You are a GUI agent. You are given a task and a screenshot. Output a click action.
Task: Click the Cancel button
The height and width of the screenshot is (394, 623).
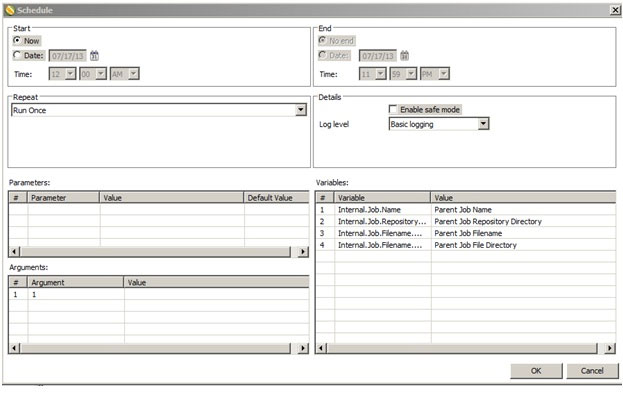click(x=592, y=371)
